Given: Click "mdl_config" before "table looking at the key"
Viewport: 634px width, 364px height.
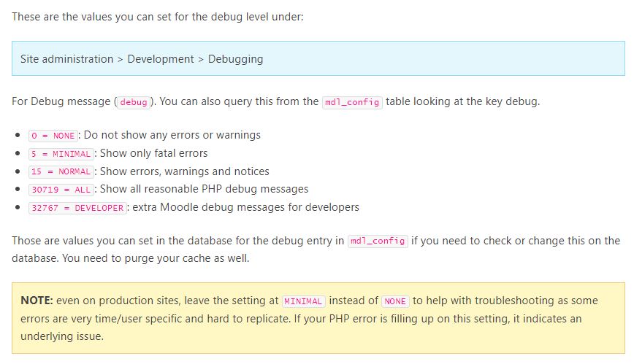Looking at the screenshot, I should [351, 102].
